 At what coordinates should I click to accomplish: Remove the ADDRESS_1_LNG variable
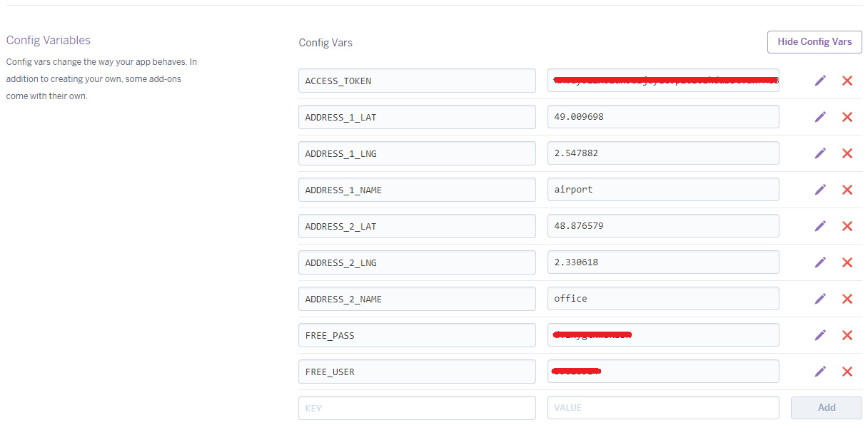tap(847, 153)
